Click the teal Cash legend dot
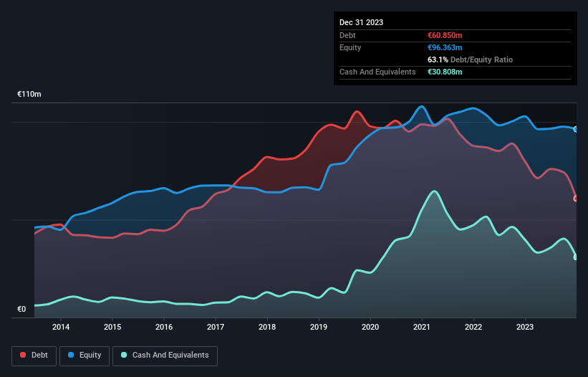 [x=124, y=355]
